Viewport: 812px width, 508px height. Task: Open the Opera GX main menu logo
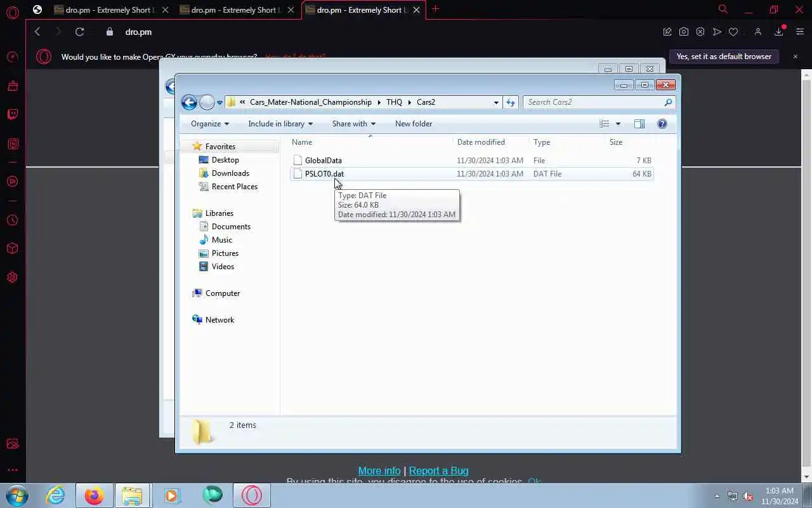(x=13, y=11)
